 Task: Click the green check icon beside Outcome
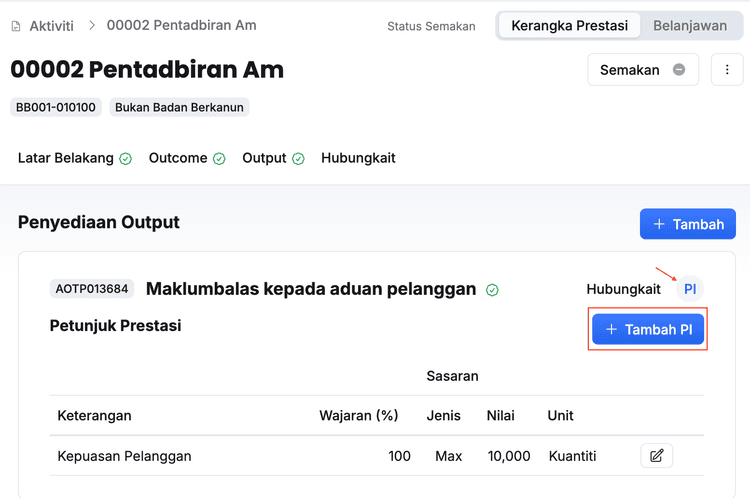[219, 159]
